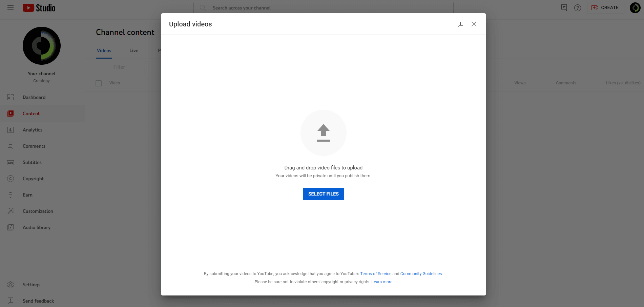The width and height of the screenshot is (644, 307).
Task: Toggle the select-all Video checkbox
Action: tap(99, 83)
